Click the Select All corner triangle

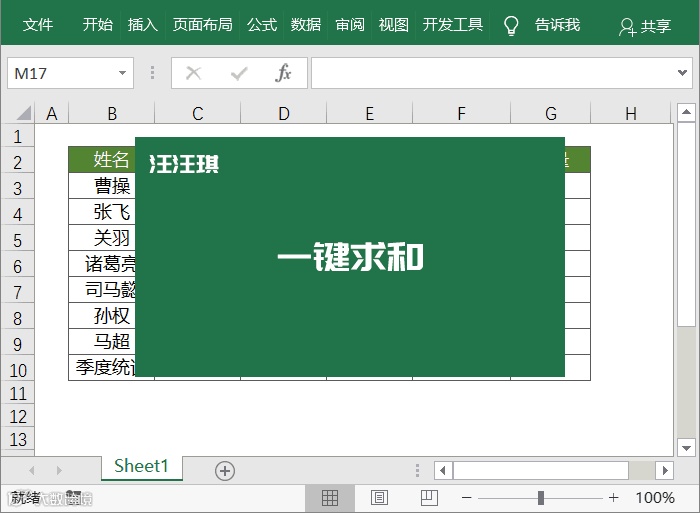pyautogui.click(x=24, y=113)
